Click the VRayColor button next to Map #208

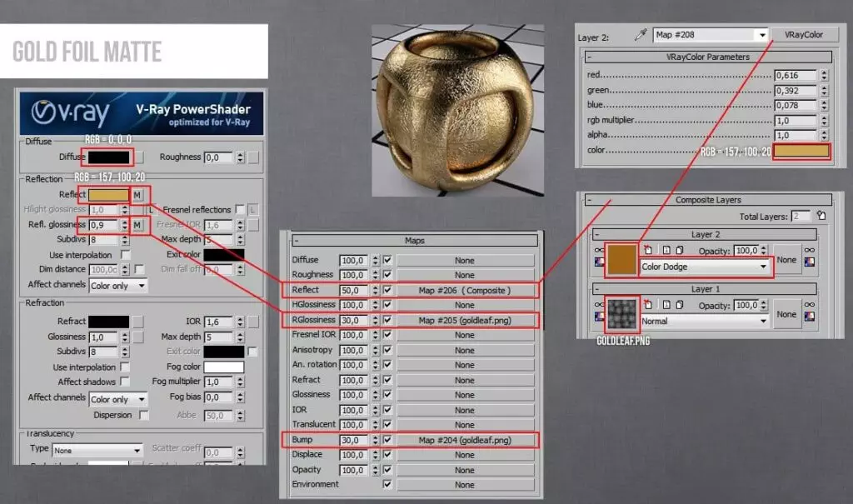[x=803, y=35]
